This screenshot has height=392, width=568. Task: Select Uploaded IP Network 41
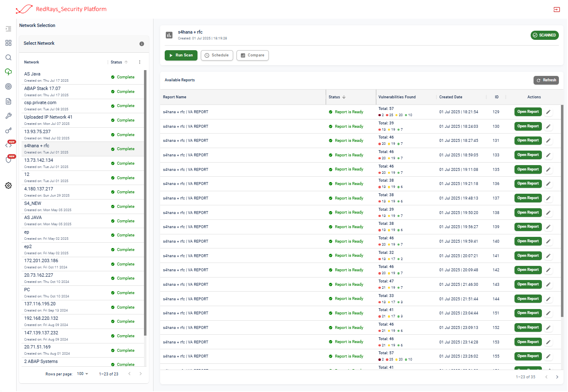point(83,120)
